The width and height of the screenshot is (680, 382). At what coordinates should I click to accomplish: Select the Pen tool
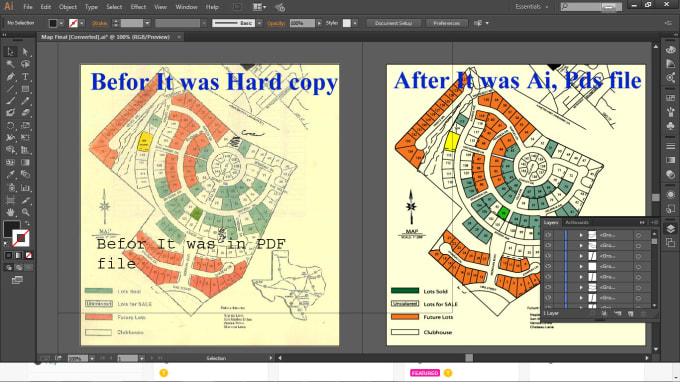[x=10, y=77]
